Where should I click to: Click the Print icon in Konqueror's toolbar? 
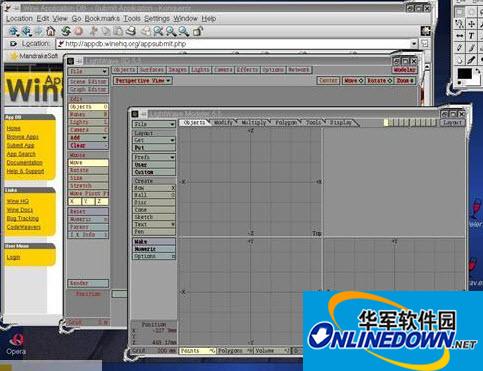[x=131, y=31]
